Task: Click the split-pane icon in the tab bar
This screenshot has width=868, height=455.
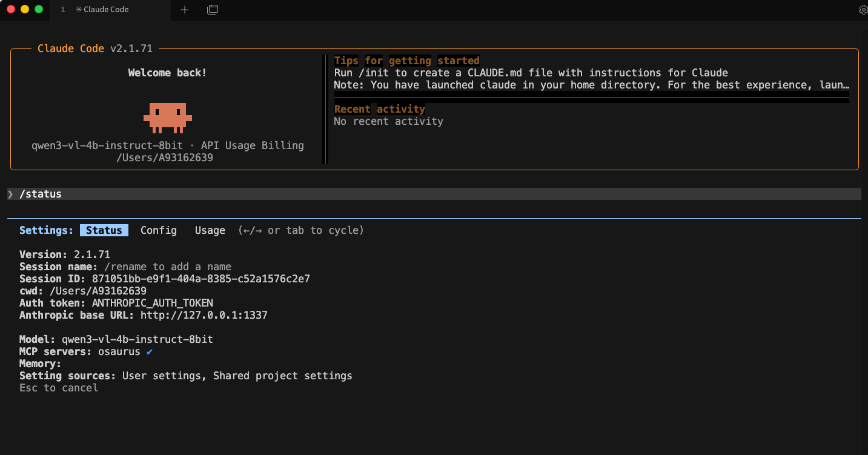Action: [x=213, y=10]
